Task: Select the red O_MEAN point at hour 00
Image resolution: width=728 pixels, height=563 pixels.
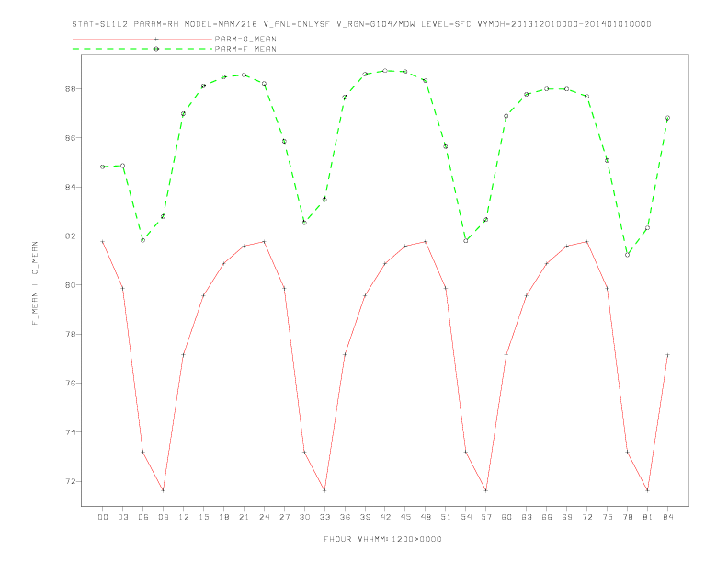Action: [x=103, y=242]
